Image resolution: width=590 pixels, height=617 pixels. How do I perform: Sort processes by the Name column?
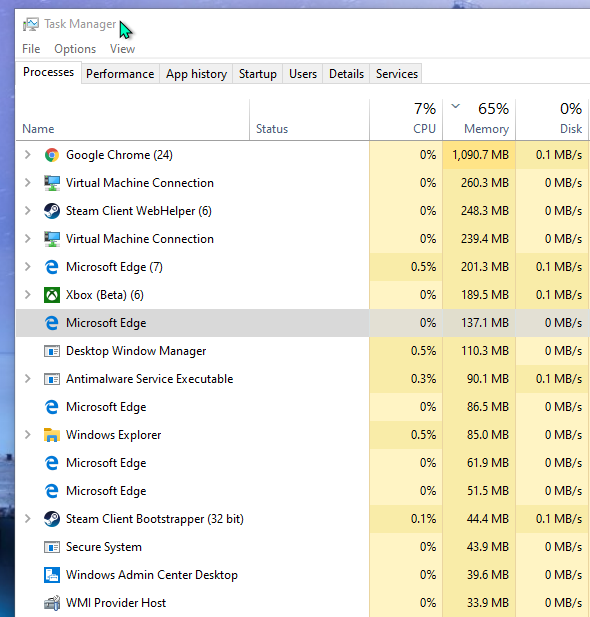[x=133, y=120]
